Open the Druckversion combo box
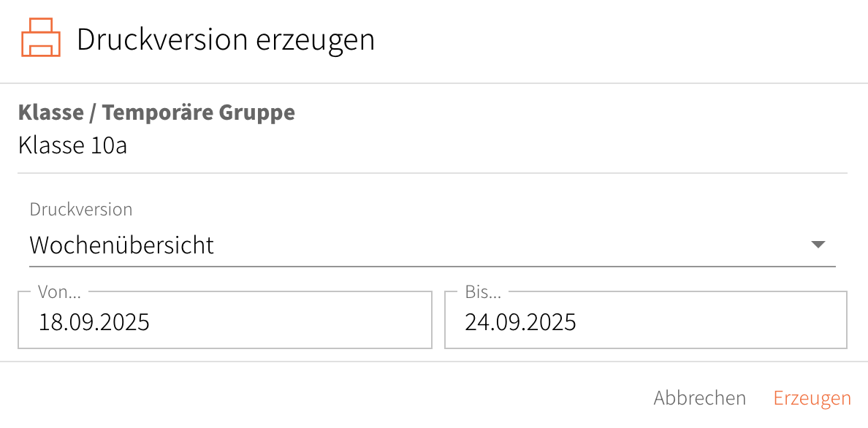The height and width of the screenshot is (428, 868). (431, 245)
